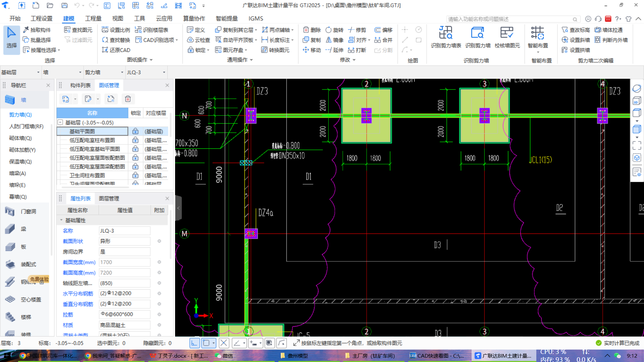Viewport: 644px width, 362px height.
Task: Open CAD快速看图 from the taskbar
Action: pos(437,356)
